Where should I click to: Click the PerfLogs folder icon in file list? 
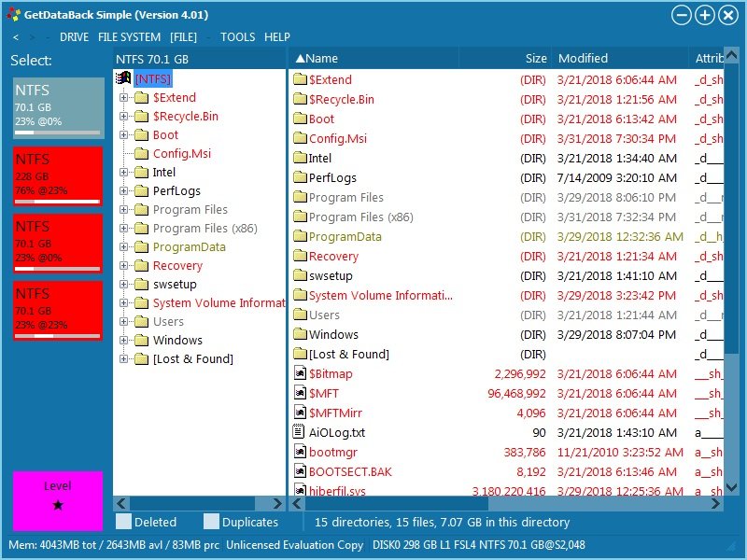pyautogui.click(x=300, y=177)
